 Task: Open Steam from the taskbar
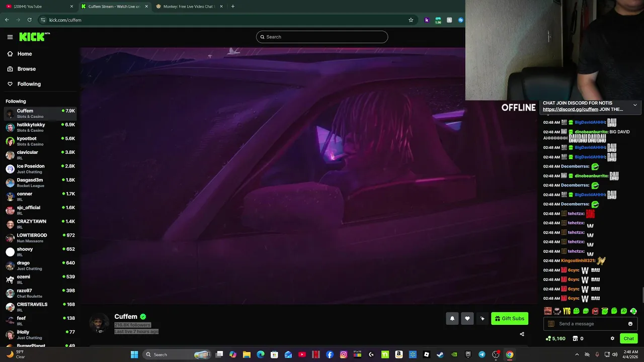[440, 354]
